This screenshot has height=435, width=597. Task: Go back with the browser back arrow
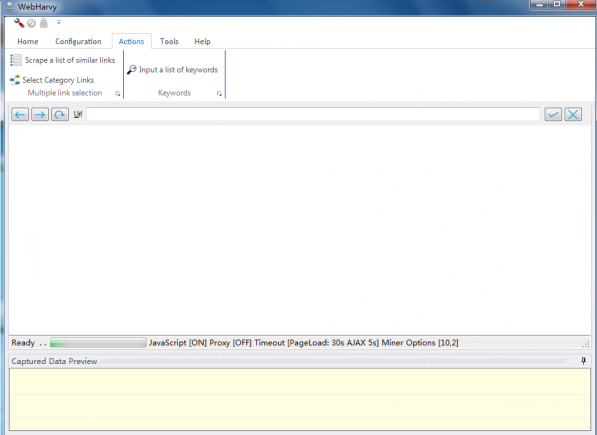[20, 114]
